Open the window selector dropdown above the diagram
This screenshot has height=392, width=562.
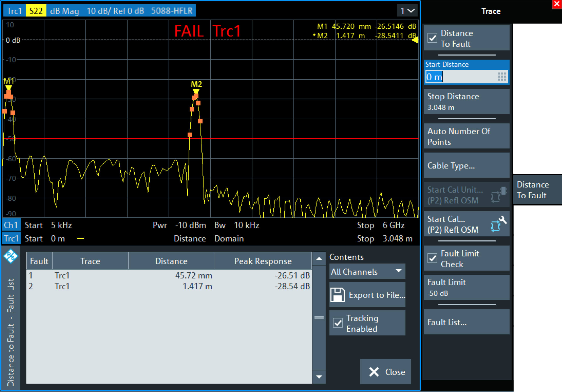pos(407,11)
